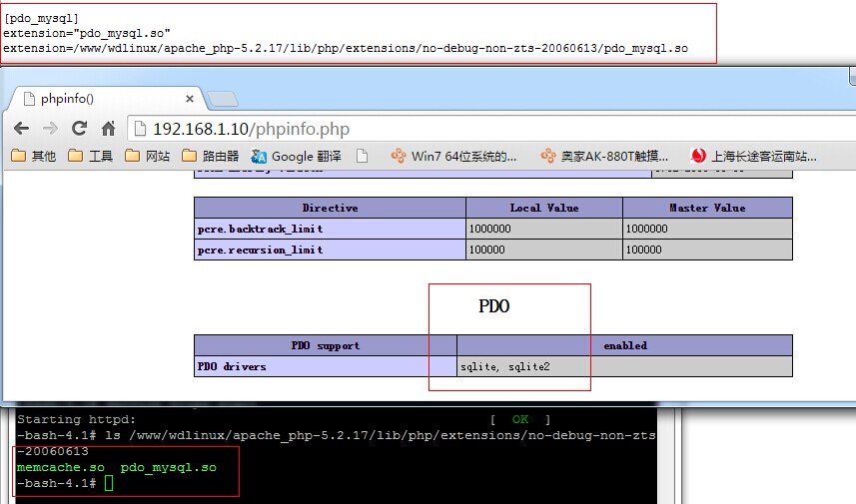
Task: Click the pcre.backtrack_limit directive row
Action: click(x=330, y=229)
